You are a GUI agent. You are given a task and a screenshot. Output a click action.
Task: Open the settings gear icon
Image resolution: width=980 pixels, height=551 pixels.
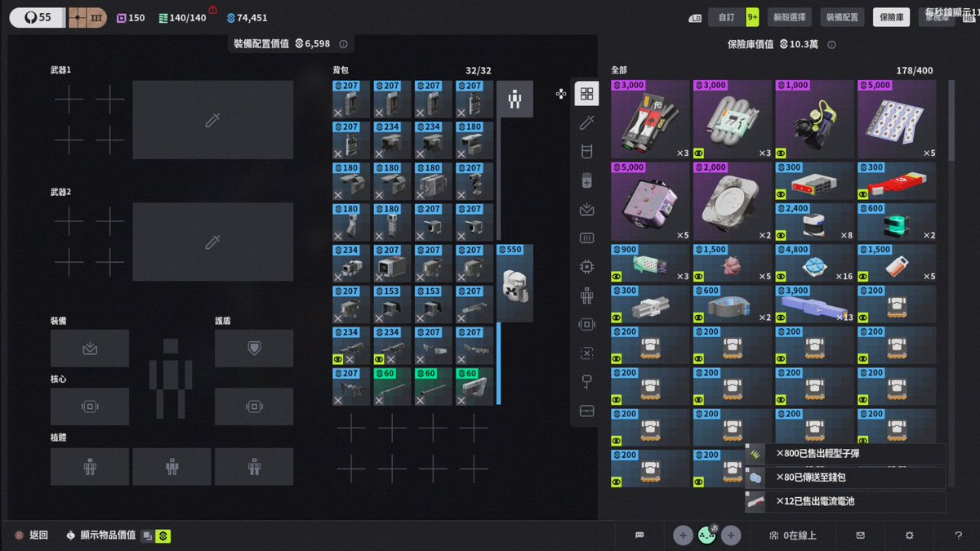[x=909, y=535]
